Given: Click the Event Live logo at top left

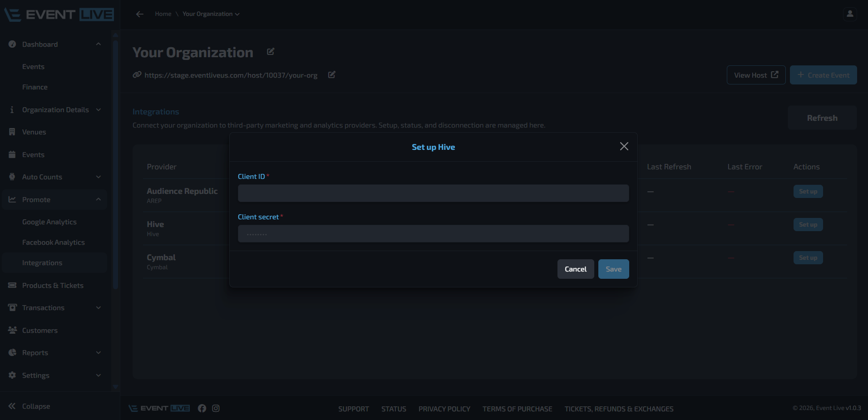Looking at the screenshot, I should [59, 15].
